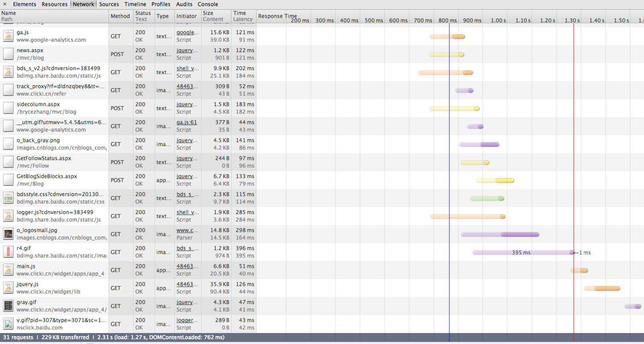Select the o_logosmall.jpg thumbnail icon

[8, 234]
